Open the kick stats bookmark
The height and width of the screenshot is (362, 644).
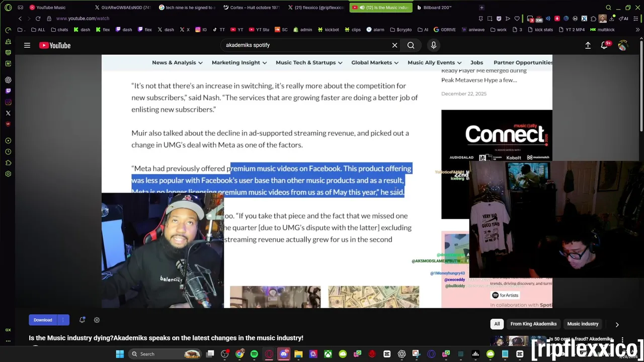pyautogui.click(x=540, y=30)
